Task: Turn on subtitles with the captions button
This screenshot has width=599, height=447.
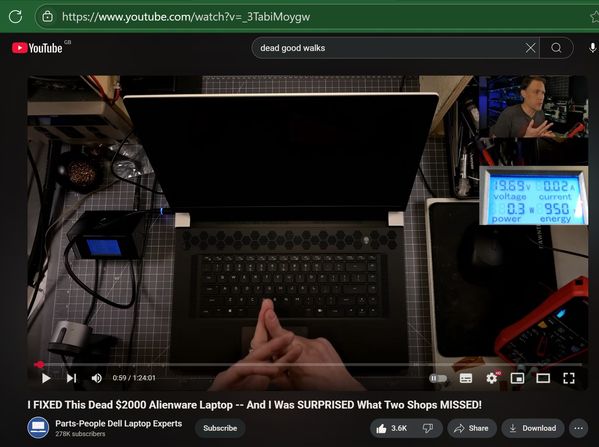Action: (x=466, y=378)
